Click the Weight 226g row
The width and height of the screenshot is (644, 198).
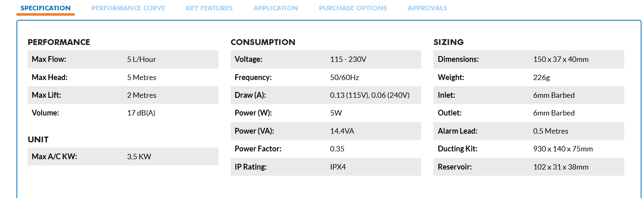point(529,77)
